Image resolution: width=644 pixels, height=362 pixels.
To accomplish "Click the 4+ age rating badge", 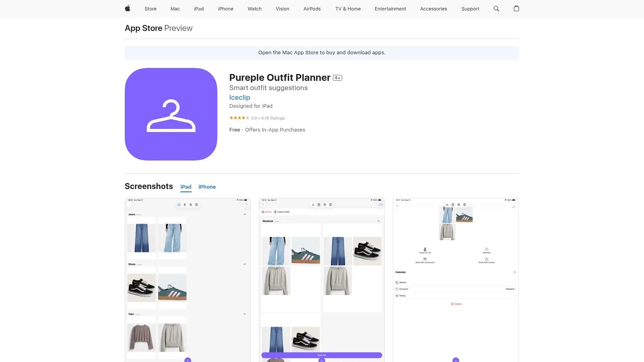I will (x=337, y=78).
